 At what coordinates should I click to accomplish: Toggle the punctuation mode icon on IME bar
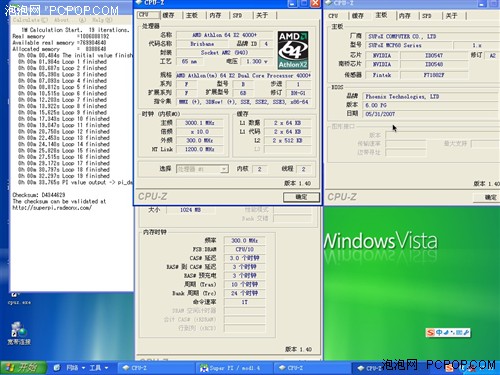coord(452,332)
